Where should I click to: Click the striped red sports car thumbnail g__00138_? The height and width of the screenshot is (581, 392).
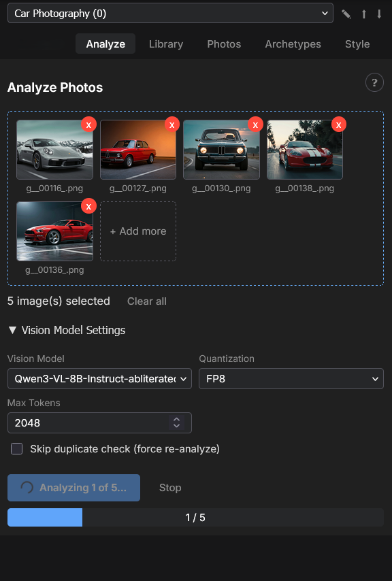click(305, 150)
